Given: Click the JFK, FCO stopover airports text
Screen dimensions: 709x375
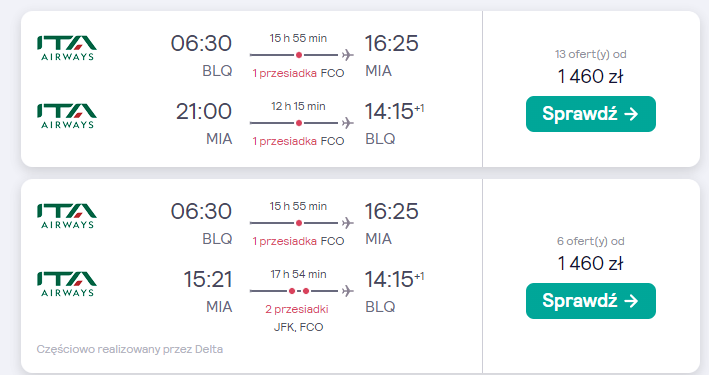Looking at the screenshot, I should 298,327.
